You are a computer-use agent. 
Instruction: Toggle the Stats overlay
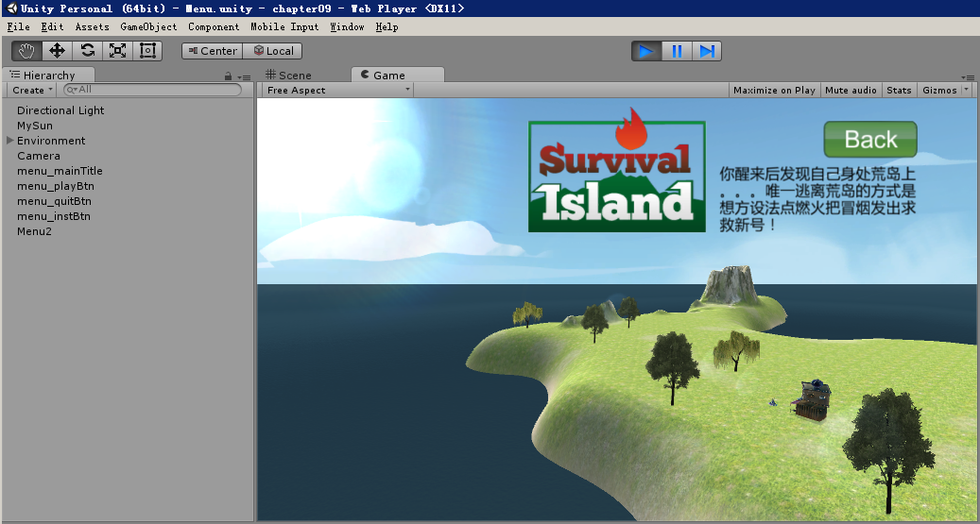pos(899,90)
